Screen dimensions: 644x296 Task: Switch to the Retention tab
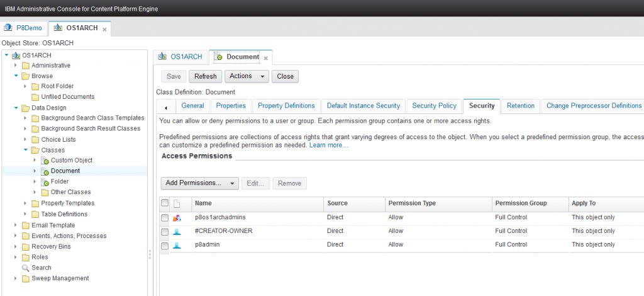520,106
